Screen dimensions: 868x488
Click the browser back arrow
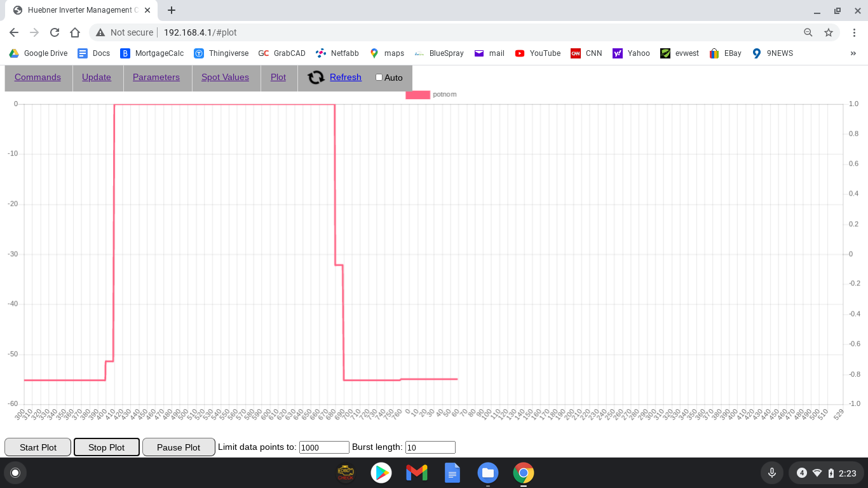[14, 32]
